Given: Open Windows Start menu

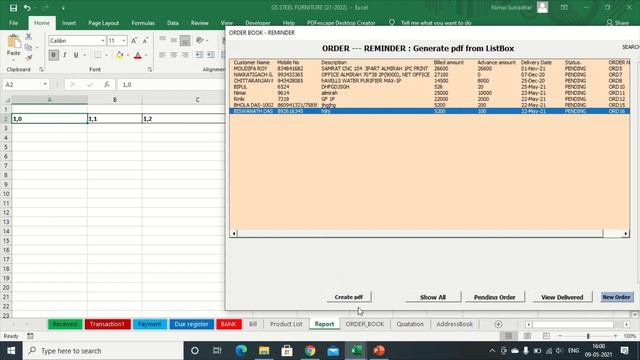Looking at the screenshot, I should click(11, 351).
